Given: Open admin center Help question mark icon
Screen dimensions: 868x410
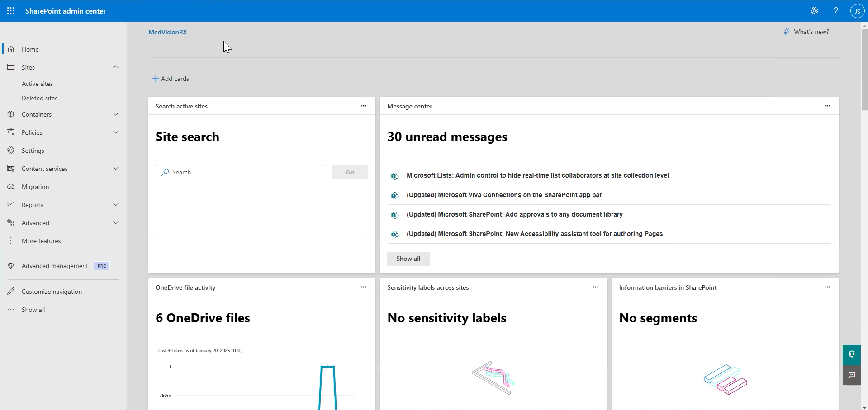Looking at the screenshot, I should [835, 10].
